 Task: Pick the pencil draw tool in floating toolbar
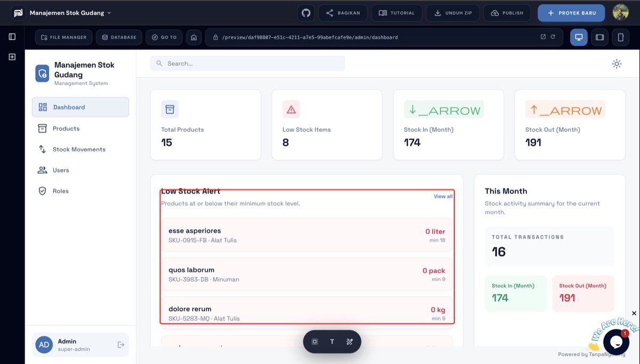click(349, 342)
